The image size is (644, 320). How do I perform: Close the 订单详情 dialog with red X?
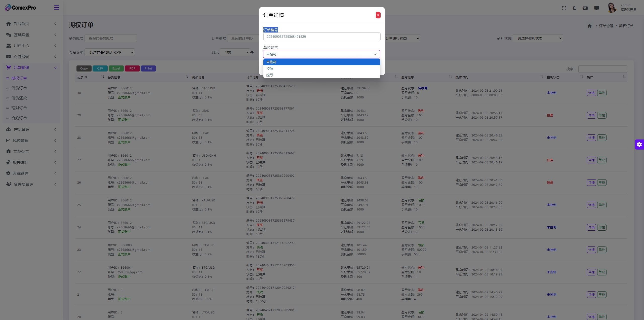click(378, 15)
